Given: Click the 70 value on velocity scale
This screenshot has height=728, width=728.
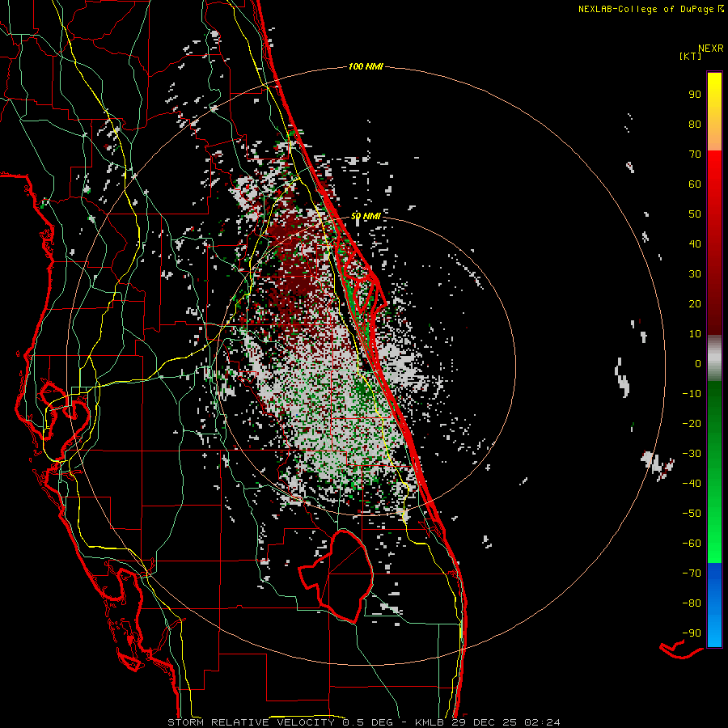Looking at the screenshot, I should [695, 154].
